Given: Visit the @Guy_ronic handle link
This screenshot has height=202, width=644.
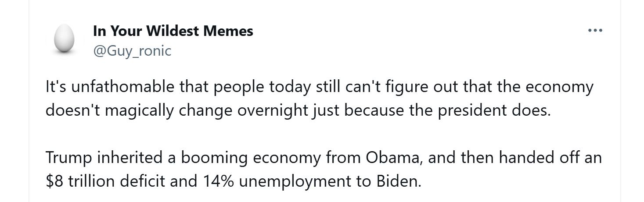Looking at the screenshot, I should pyautogui.click(x=132, y=51).
